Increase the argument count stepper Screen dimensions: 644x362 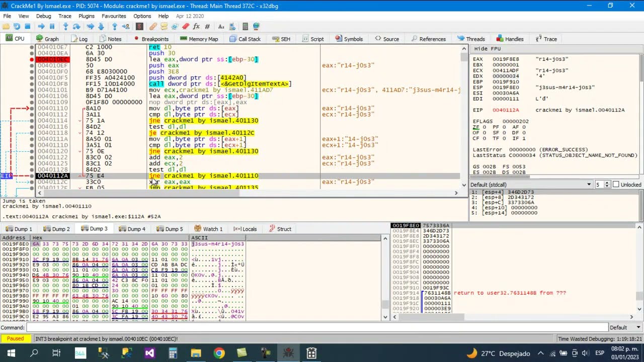tap(607, 183)
